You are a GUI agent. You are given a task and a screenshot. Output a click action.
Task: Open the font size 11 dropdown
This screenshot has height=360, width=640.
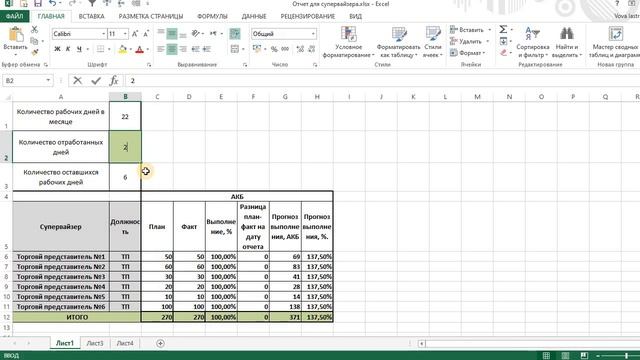click(125, 34)
